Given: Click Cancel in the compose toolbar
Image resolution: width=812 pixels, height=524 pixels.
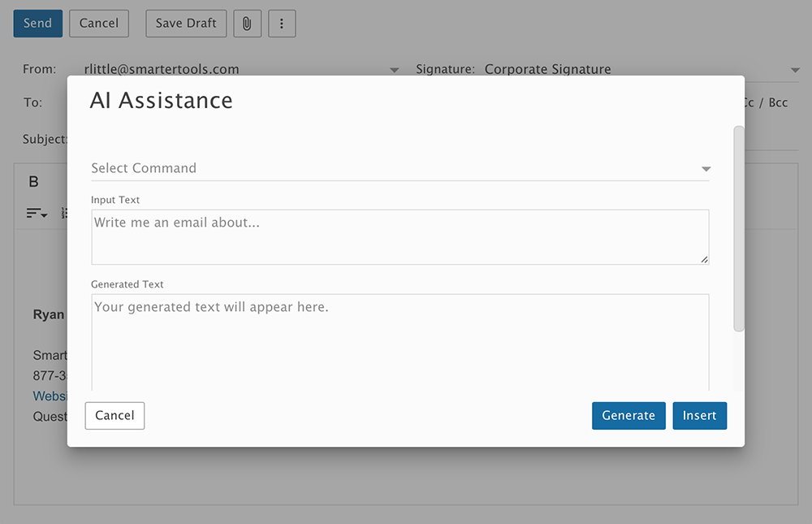Looking at the screenshot, I should pos(99,24).
